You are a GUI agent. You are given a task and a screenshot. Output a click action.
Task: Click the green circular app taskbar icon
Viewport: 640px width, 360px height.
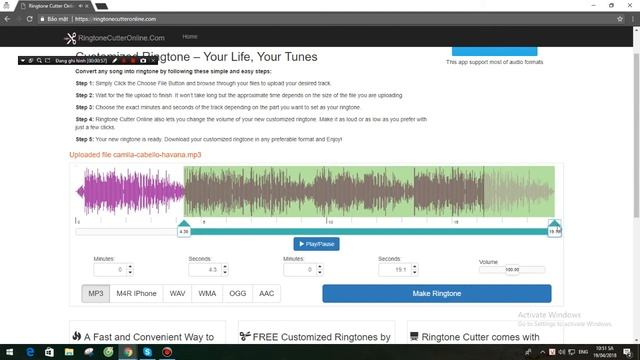(108, 352)
